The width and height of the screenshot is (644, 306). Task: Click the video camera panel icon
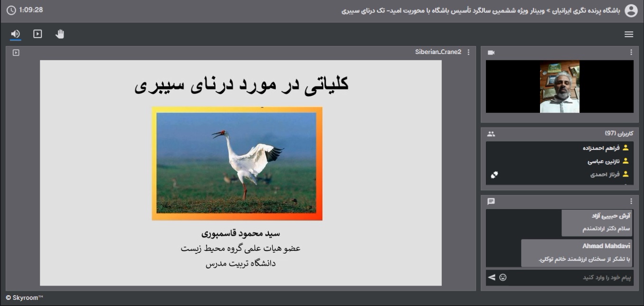pos(491,53)
